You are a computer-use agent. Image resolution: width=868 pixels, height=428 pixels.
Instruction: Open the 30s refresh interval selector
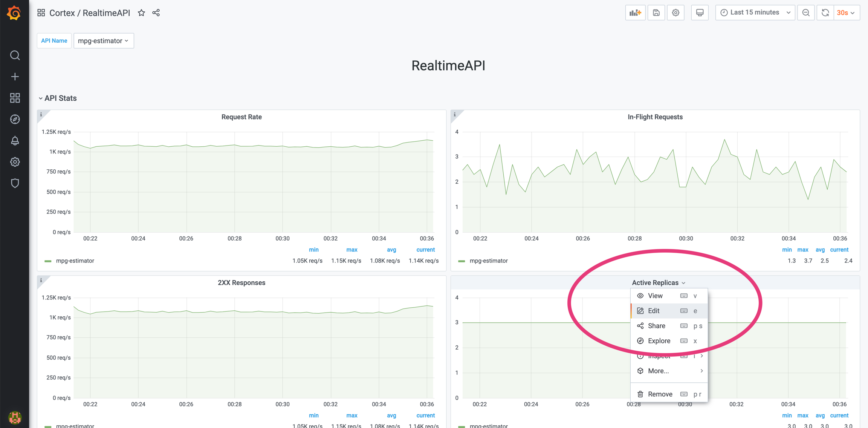tap(846, 13)
